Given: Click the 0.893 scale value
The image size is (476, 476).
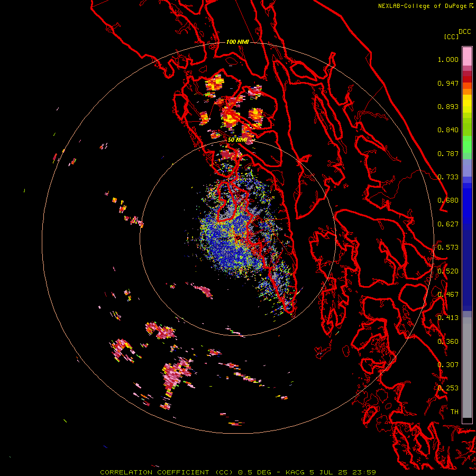Looking at the screenshot, I should tap(448, 106).
